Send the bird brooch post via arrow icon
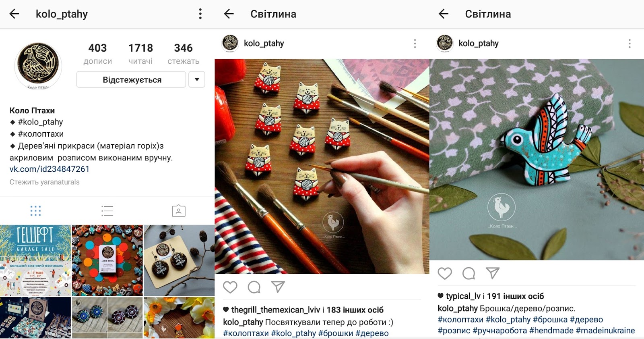Screen dimensions: 644x339 point(493,273)
